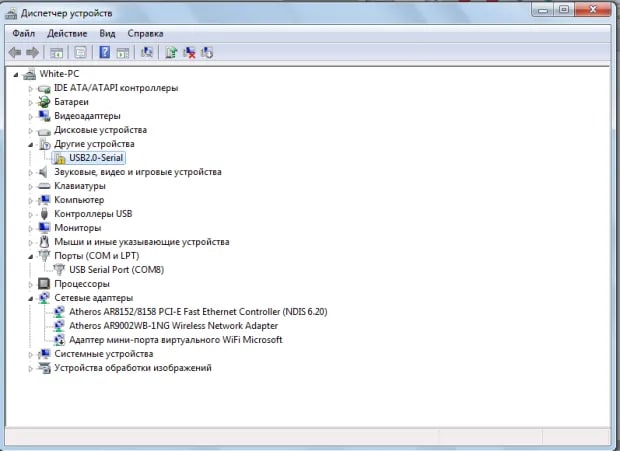Select the Компьютер category label

coord(79,200)
